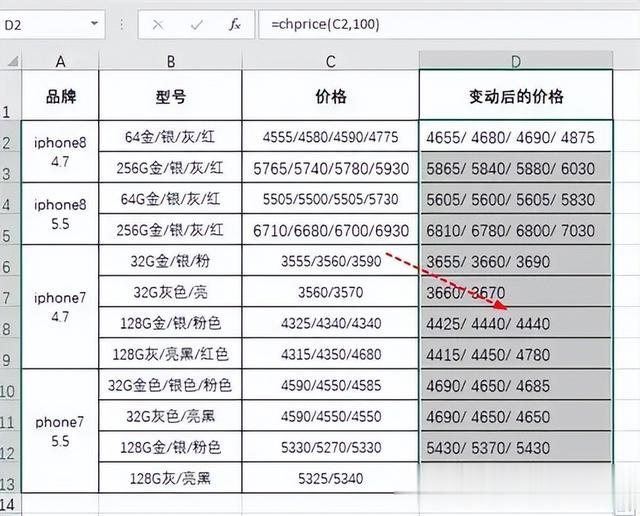Select header cell 变动后的价格
This screenshot has height=516, width=640.
(x=516, y=95)
